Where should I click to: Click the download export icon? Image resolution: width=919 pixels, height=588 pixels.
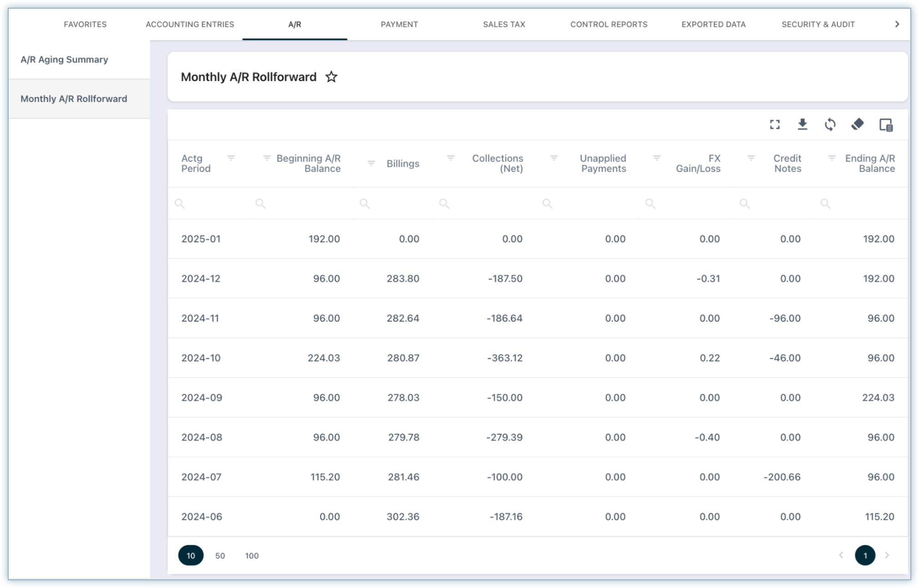pos(802,124)
